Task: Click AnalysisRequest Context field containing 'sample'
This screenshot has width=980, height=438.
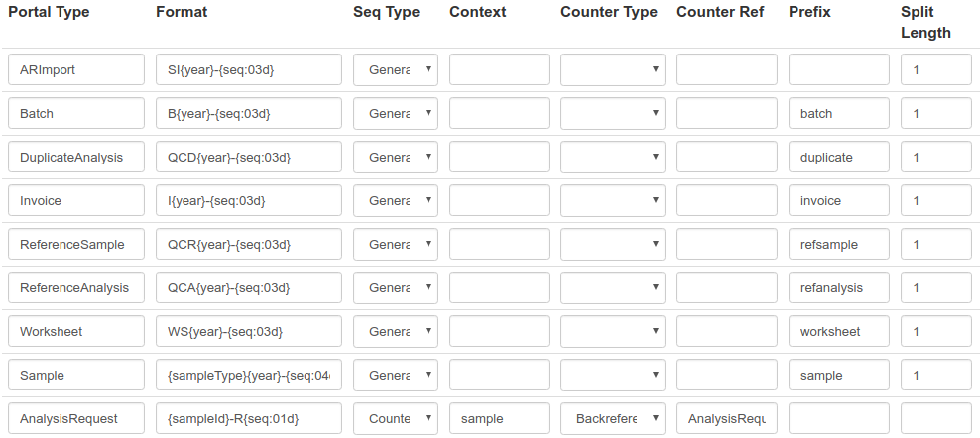Action: [498, 419]
